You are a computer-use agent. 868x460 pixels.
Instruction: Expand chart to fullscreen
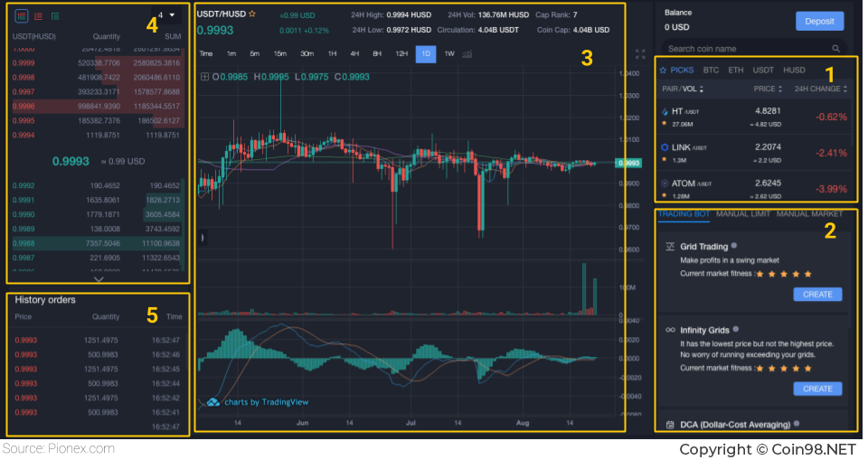pyautogui.click(x=640, y=53)
